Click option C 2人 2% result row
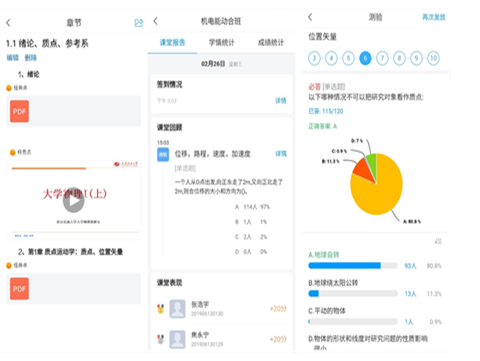Image resolution: width=480 pixels, height=361 pixels. [x=251, y=237]
